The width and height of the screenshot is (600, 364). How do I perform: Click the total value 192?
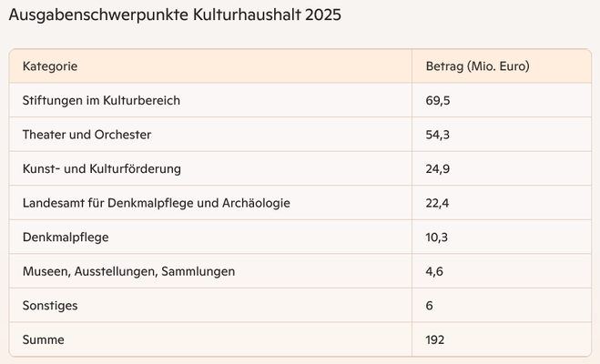pos(434,339)
